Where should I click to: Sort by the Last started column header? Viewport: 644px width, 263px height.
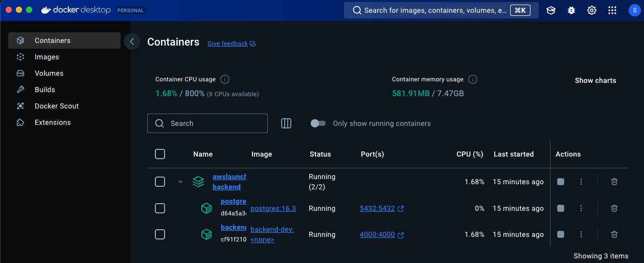[x=514, y=154]
